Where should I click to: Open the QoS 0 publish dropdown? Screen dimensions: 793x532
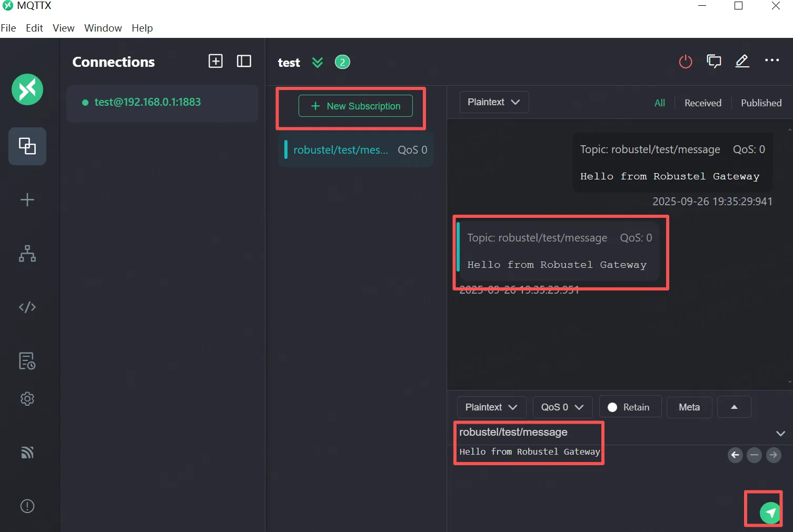pos(562,407)
